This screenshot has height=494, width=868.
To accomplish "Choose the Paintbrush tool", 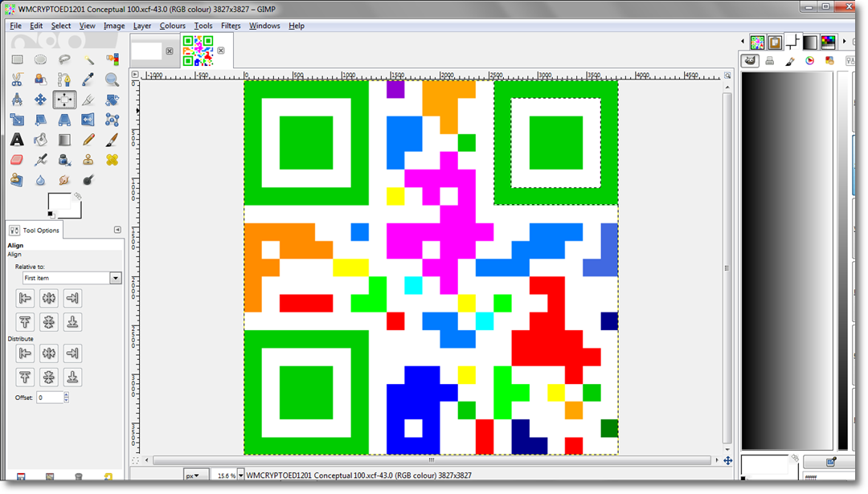I will pyautogui.click(x=112, y=140).
